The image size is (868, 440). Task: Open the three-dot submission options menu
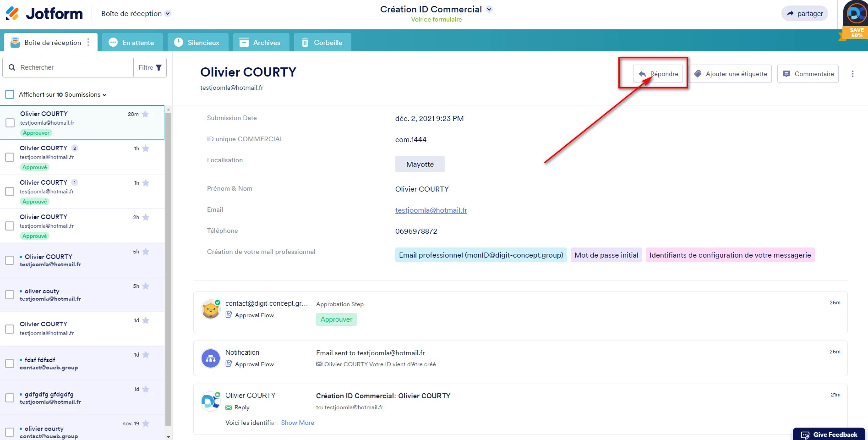pos(852,74)
